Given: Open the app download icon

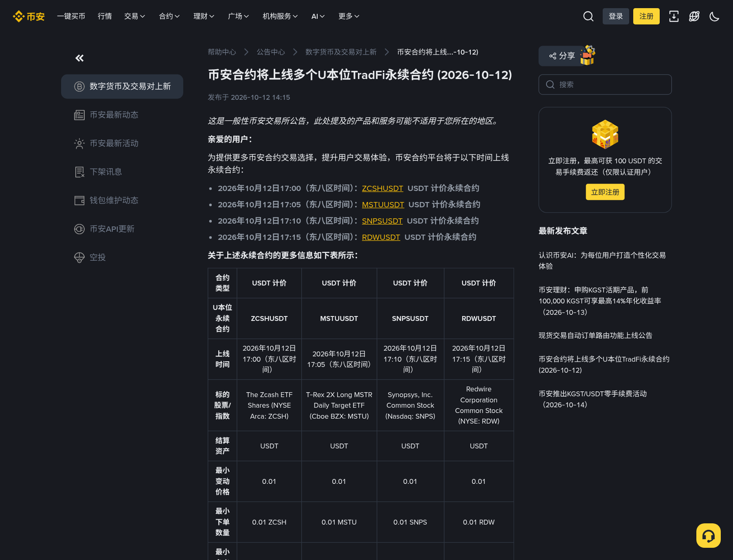Looking at the screenshot, I should (674, 16).
